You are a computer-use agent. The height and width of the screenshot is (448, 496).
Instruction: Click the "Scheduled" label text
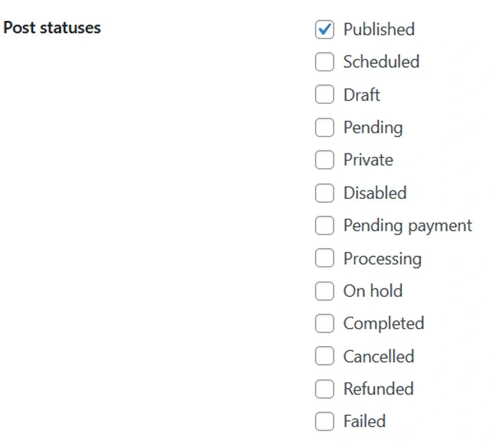pos(381,62)
